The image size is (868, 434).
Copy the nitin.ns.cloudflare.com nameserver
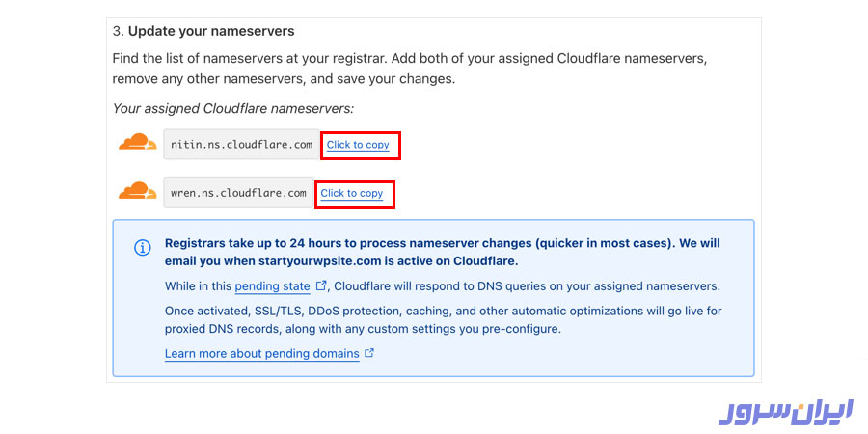point(358,145)
